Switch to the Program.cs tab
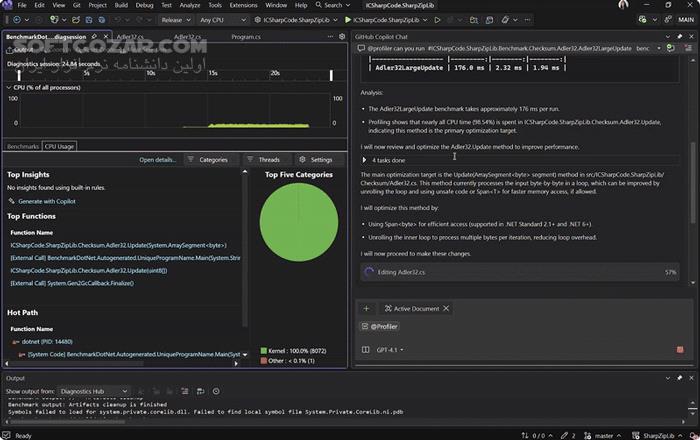 click(245, 36)
